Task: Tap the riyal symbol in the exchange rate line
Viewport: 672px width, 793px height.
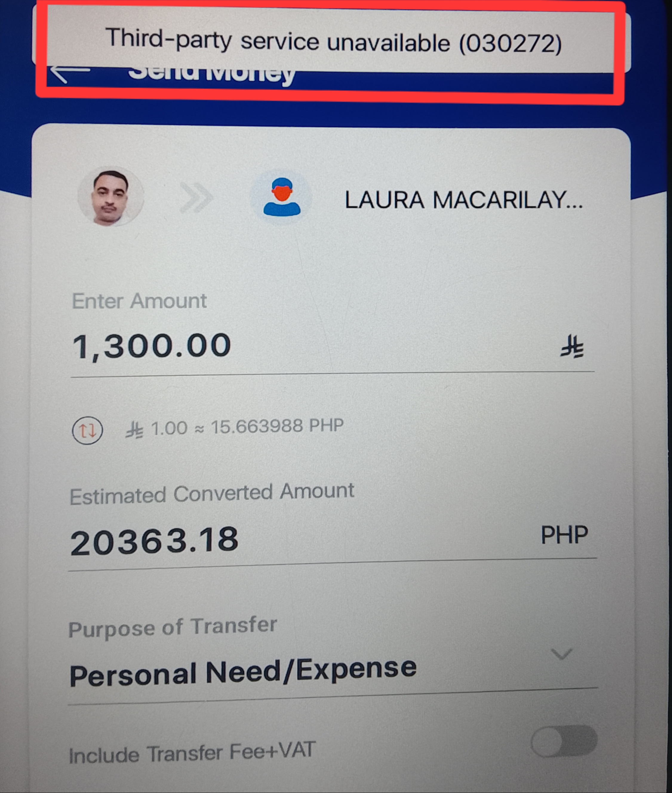Action: (x=134, y=430)
